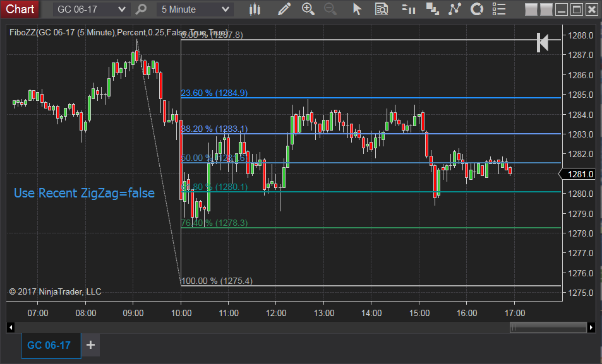Image resolution: width=602 pixels, height=364 pixels.
Task: Click first grey link square button
Action: tap(531, 9)
